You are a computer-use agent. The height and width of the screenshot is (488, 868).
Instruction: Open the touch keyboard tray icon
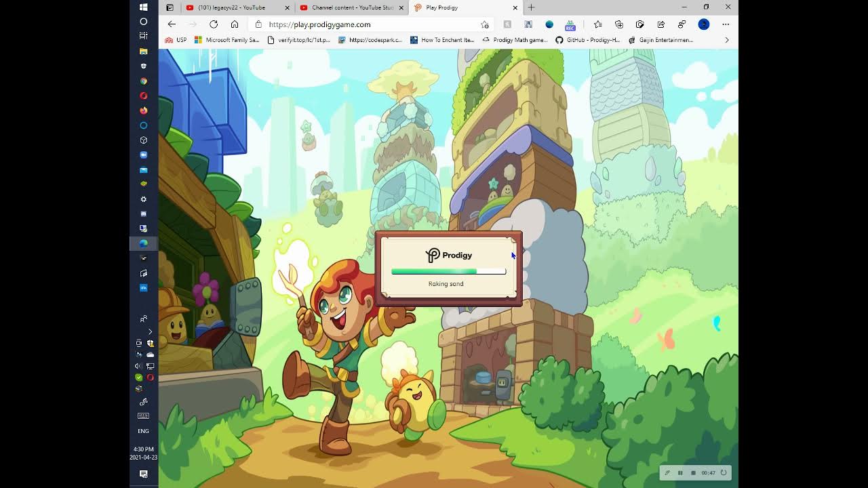tap(143, 416)
